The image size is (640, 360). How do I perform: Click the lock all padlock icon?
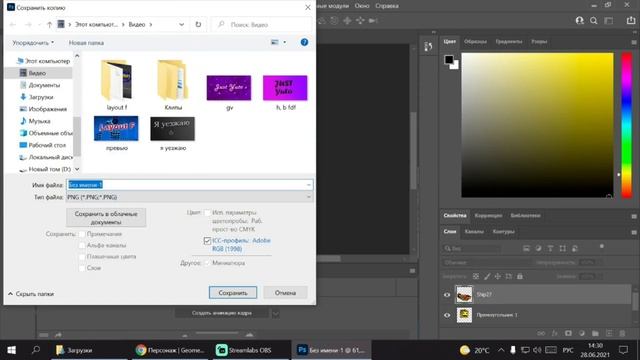520,276
